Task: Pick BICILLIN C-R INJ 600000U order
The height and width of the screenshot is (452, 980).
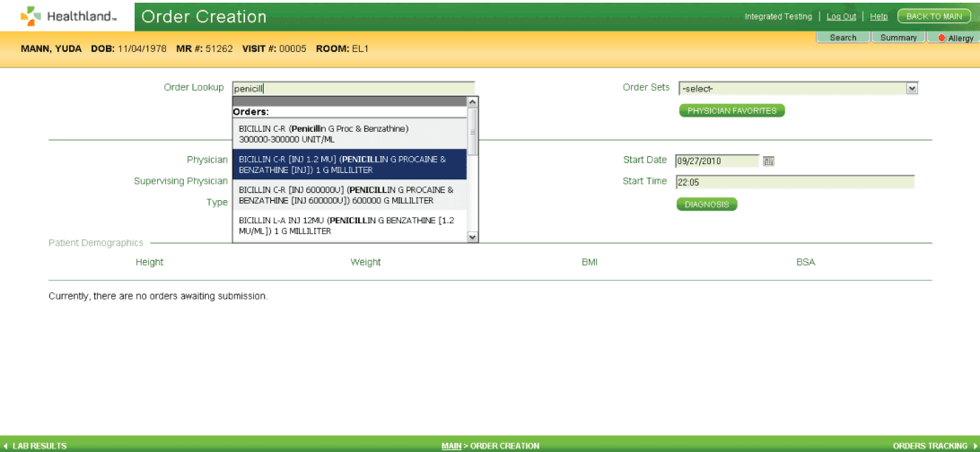Action: click(x=349, y=195)
